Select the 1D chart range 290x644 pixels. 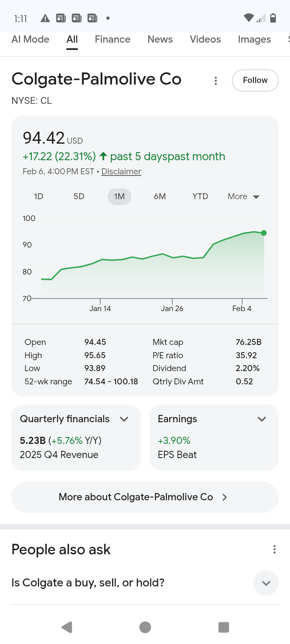point(39,196)
